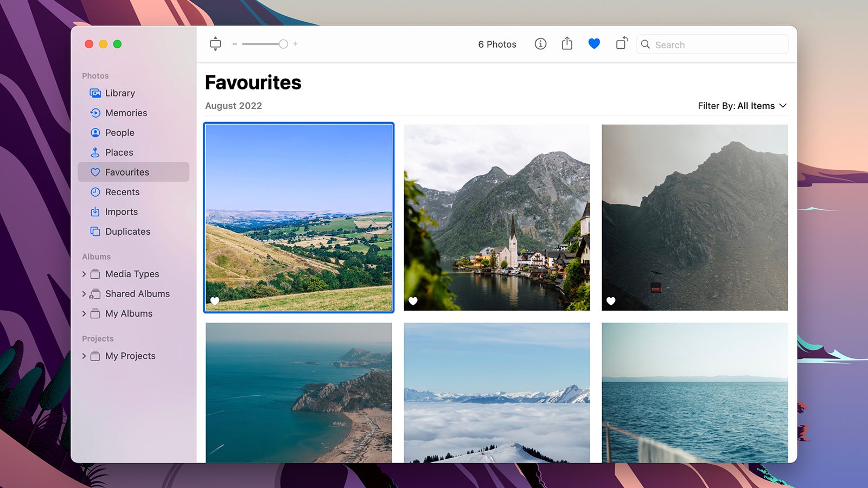This screenshot has width=868, height=488.
Task: Expand the Shared Albums group
Action: [85, 293]
